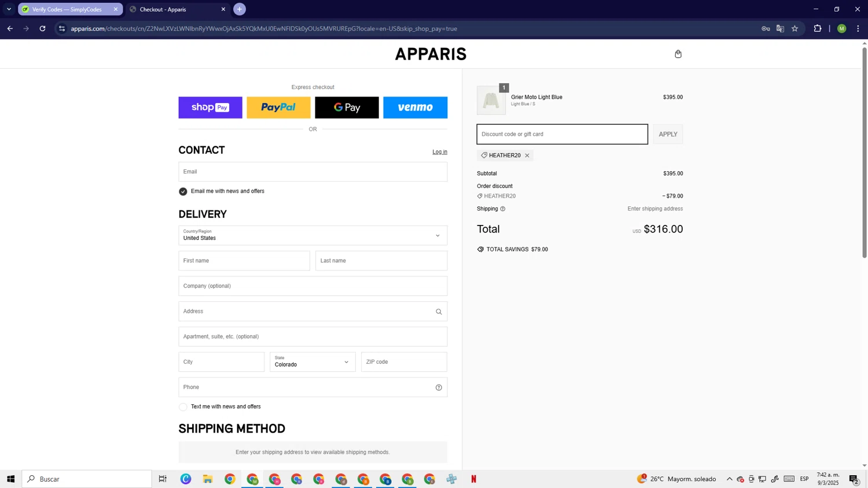868x488 pixels.
Task: Open the Country/Region dropdown
Action: pos(312,235)
